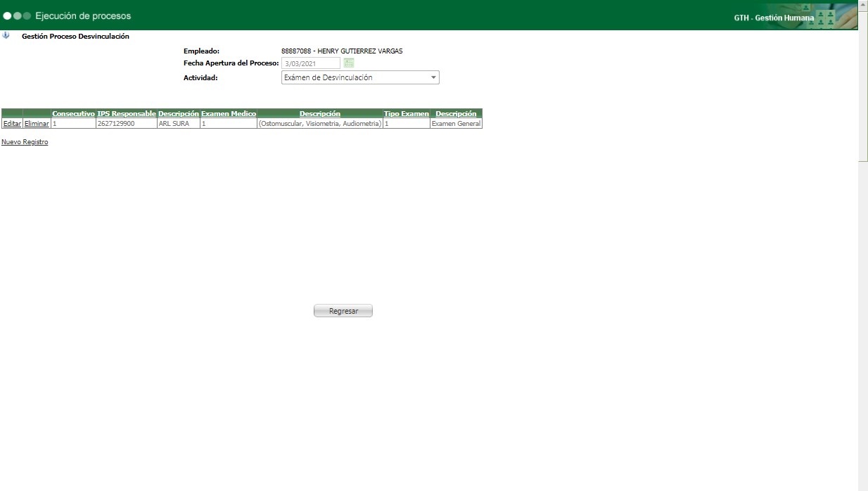Click the blue arrow icon beside Gestión Proceso Desvinculación

[6, 36]
